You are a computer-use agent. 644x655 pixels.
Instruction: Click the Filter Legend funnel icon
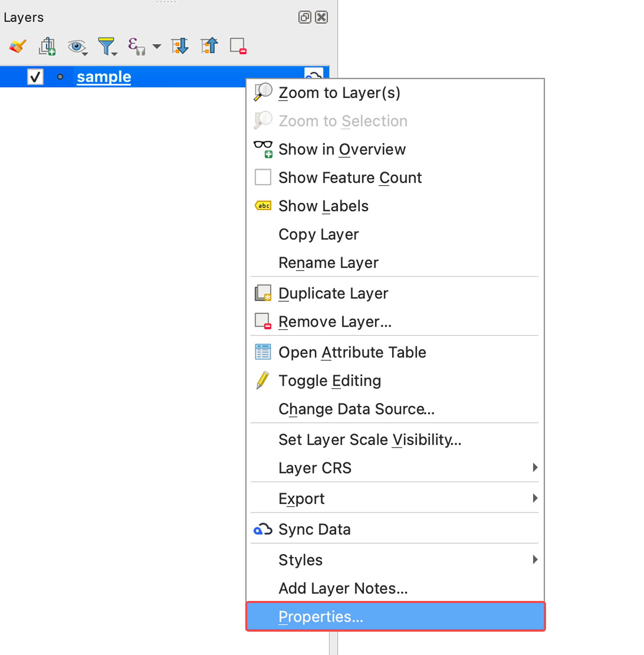(x=107, y=46)
